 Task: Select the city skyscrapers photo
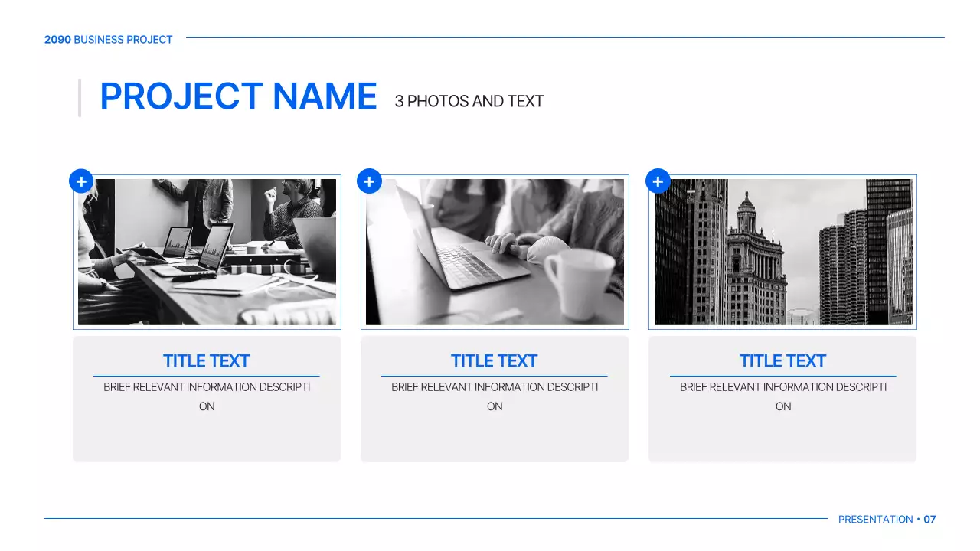[782, 253]
